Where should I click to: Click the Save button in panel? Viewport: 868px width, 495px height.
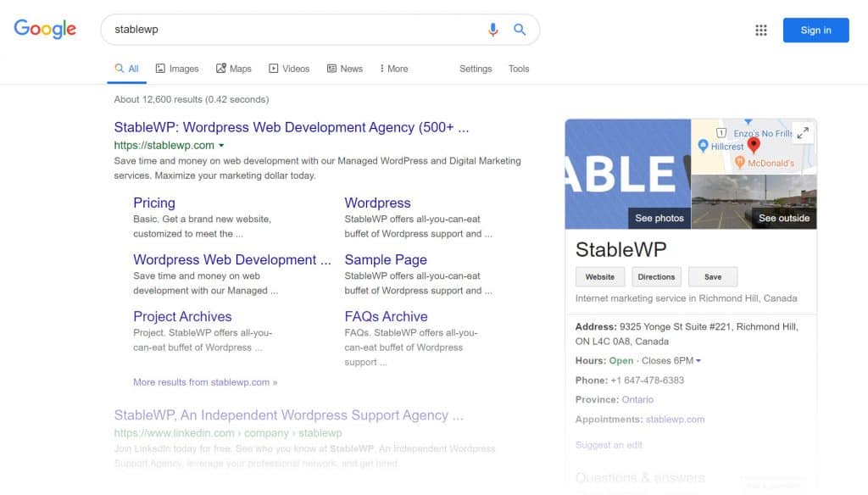click(712, 277)
